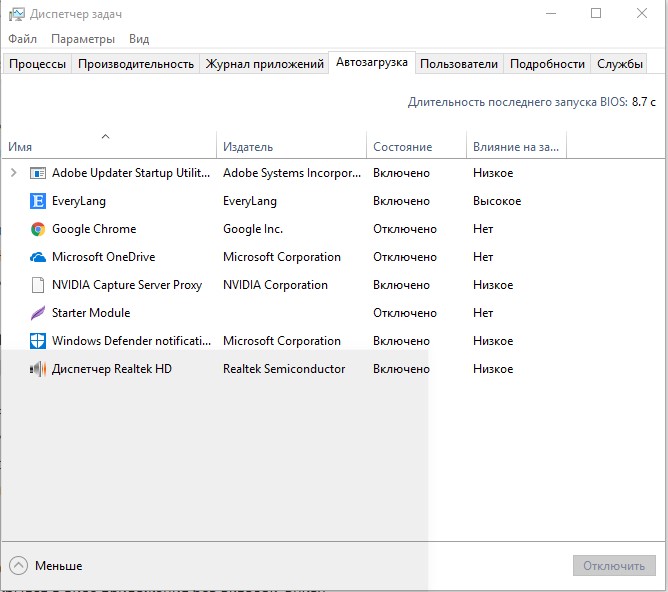Switch to the Службы tab
Image resolution: width=668 pixels, height=592 pixels.
tap(620, 64)
